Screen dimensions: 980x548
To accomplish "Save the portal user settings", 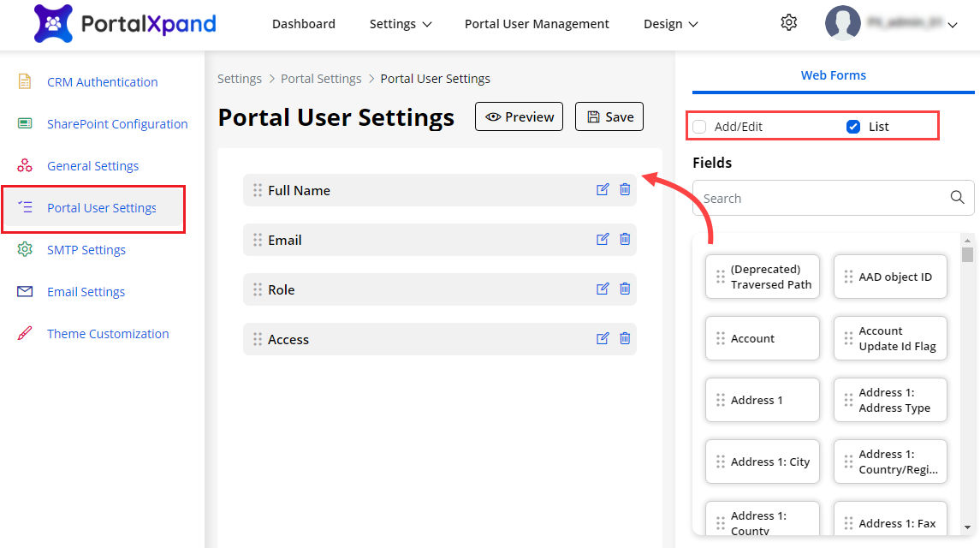I will (x=609, y=117).
